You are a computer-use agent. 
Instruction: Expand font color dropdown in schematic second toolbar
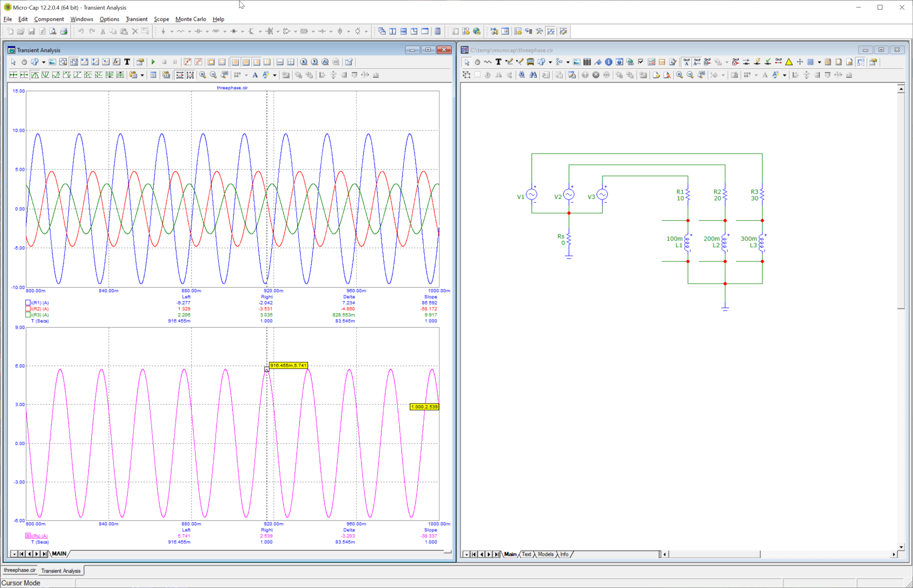coord(785,75)
